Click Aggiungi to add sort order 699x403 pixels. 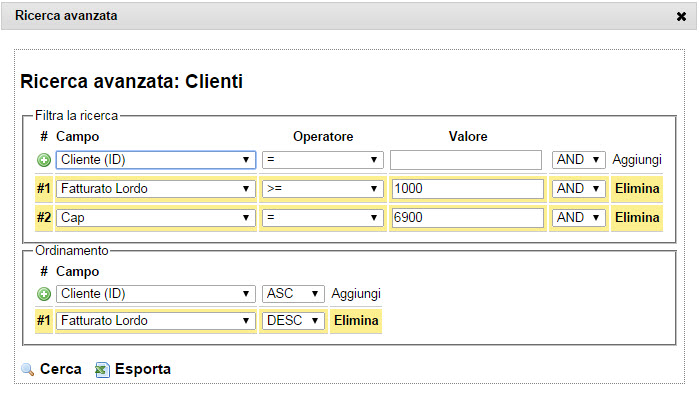click(356, 294)
